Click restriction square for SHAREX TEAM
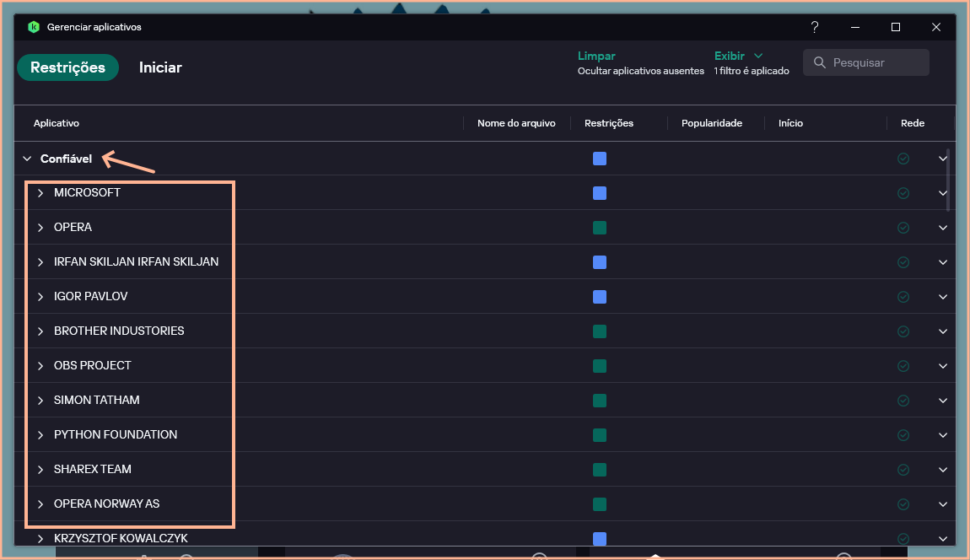 tap(600, 470)
